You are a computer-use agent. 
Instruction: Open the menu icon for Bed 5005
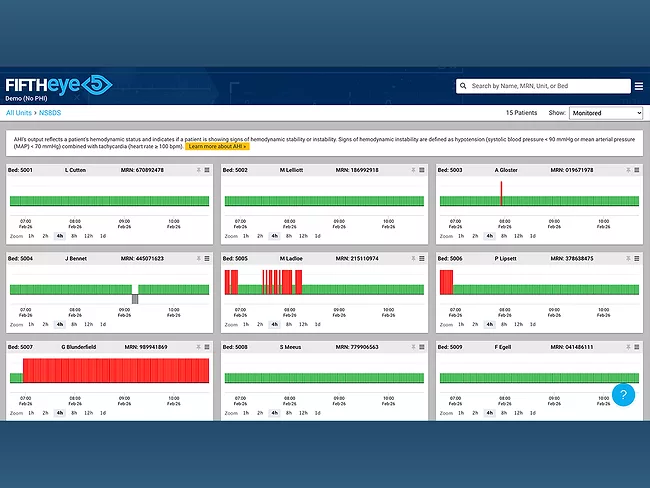point(423,258)
